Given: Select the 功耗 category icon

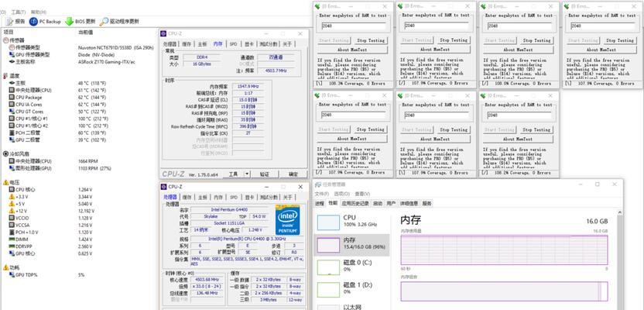Looking at the screenshot, I should pos(5,267).
